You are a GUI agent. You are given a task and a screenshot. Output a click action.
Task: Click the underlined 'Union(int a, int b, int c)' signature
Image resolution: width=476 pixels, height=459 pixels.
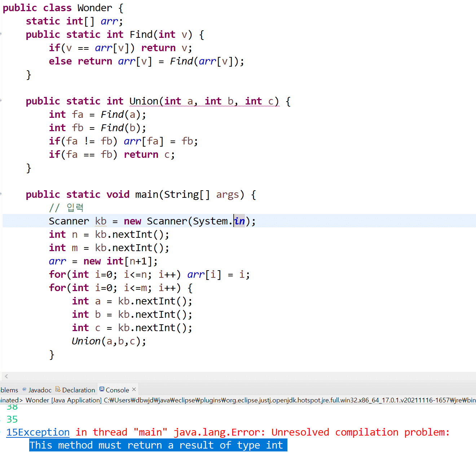tap(204, 101)
